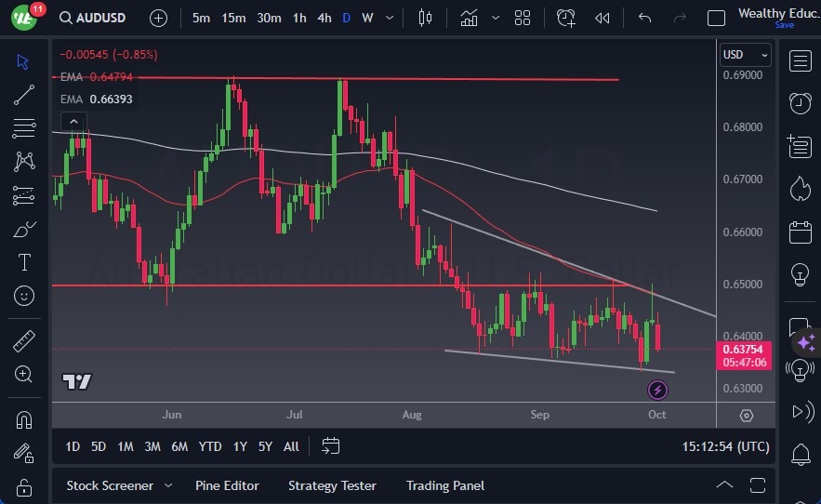
Task: Switch to the Pine Editor tab
Action: point(227,485)
